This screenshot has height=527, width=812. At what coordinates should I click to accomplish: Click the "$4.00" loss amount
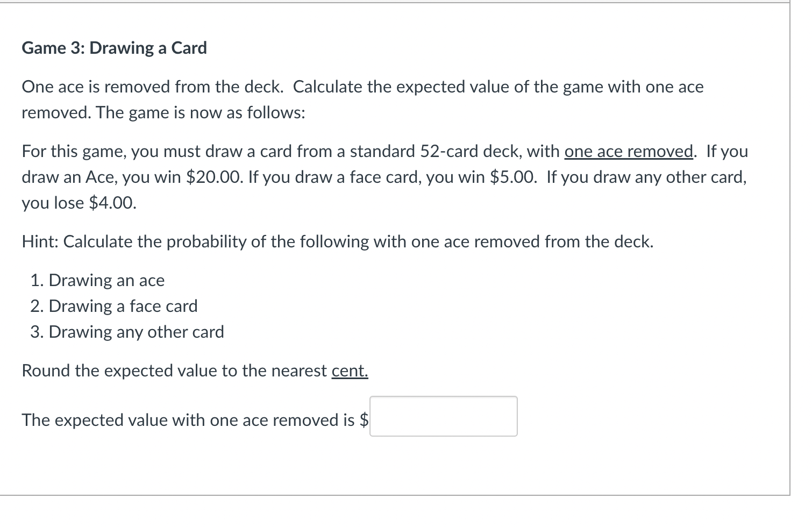[x=112, y=203]
